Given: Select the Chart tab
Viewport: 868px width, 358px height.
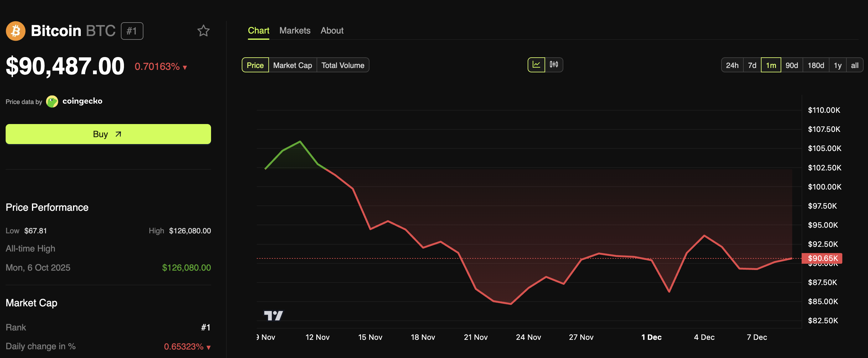Looking at the screenshot, I should 258,30.
